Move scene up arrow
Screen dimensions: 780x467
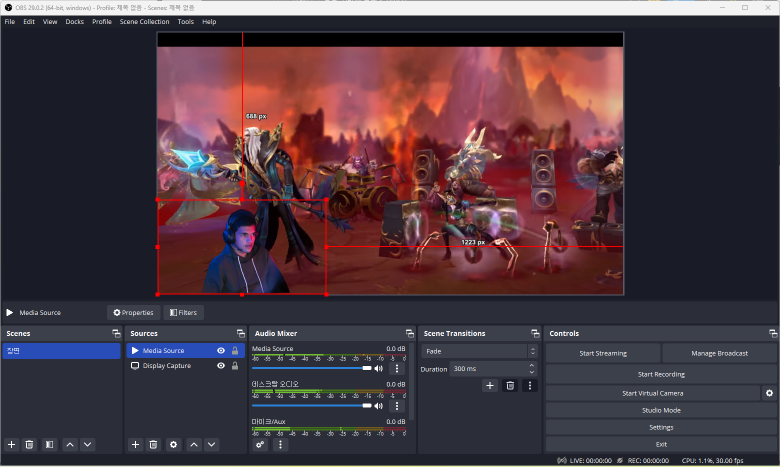click(70, 445)
